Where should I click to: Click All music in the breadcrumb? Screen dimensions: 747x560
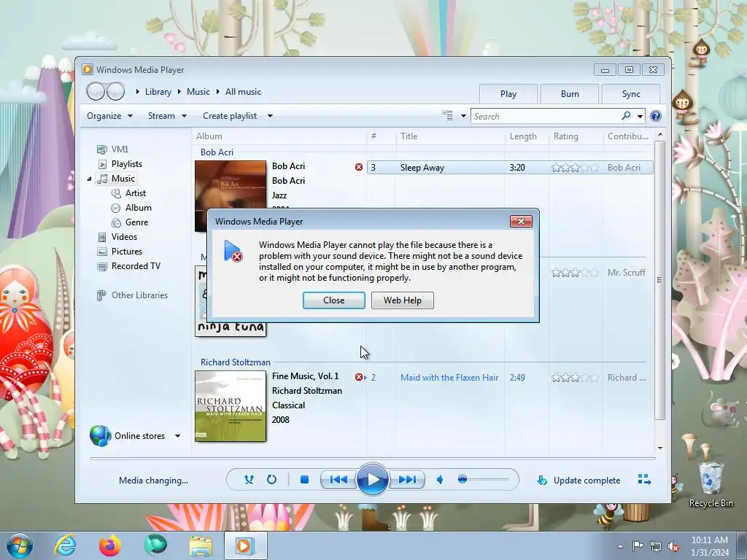point(243,92)
